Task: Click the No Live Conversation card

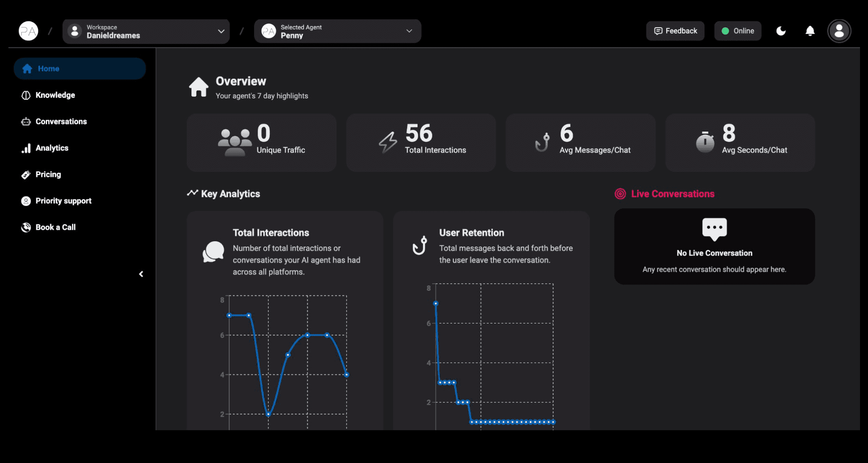Action: point(714,247)
